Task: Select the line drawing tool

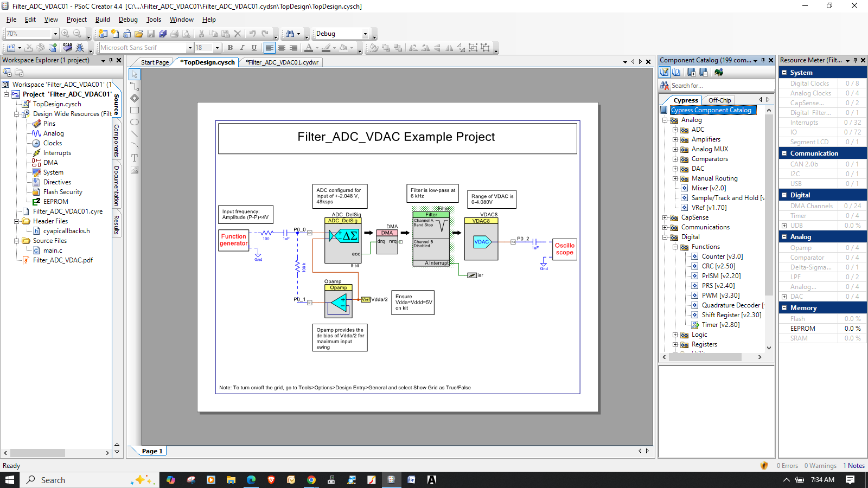Action: click(135, 134)
